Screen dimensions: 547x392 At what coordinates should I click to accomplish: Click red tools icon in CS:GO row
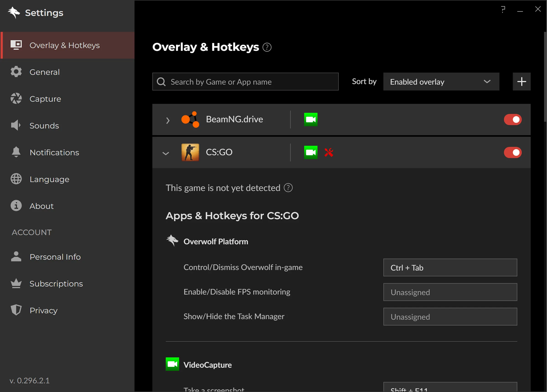tap(329, 152)
